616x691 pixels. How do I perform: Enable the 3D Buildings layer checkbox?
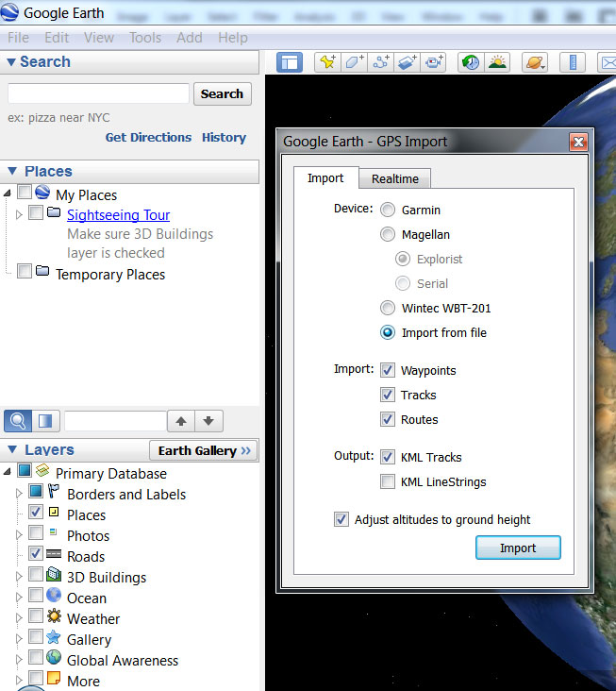36,574
